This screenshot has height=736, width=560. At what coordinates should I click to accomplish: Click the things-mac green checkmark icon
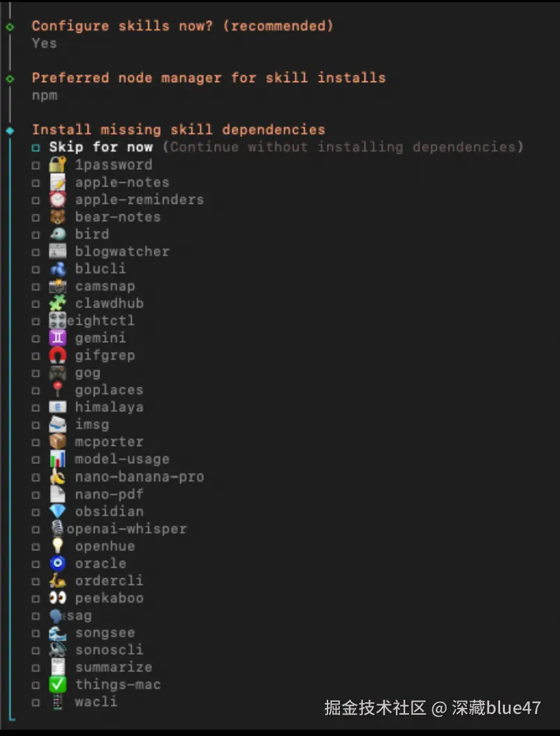pyautogui.click(x=58, y=684)
